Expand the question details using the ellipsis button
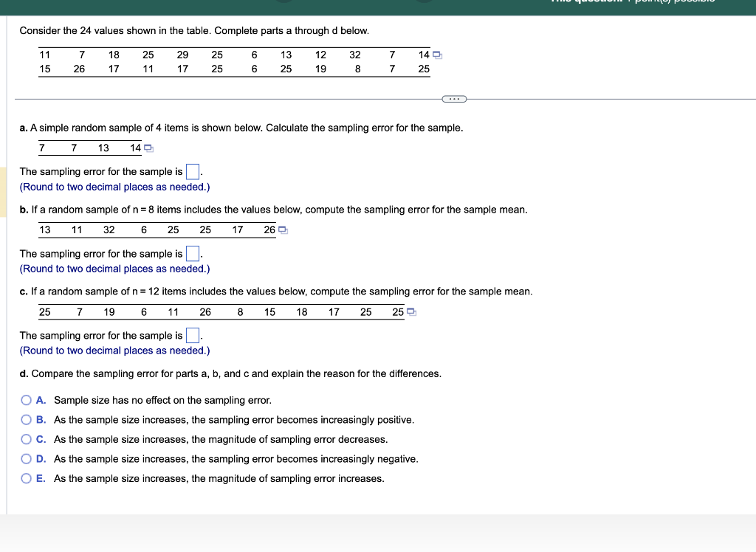 pyautogui.click(x=453, y=98)
